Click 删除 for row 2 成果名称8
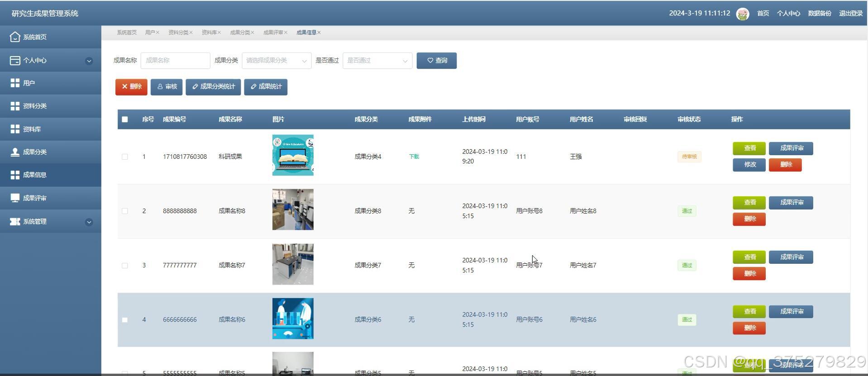This screenshot has height=376, width=868. pyautogui.click(x=749, y=219)
